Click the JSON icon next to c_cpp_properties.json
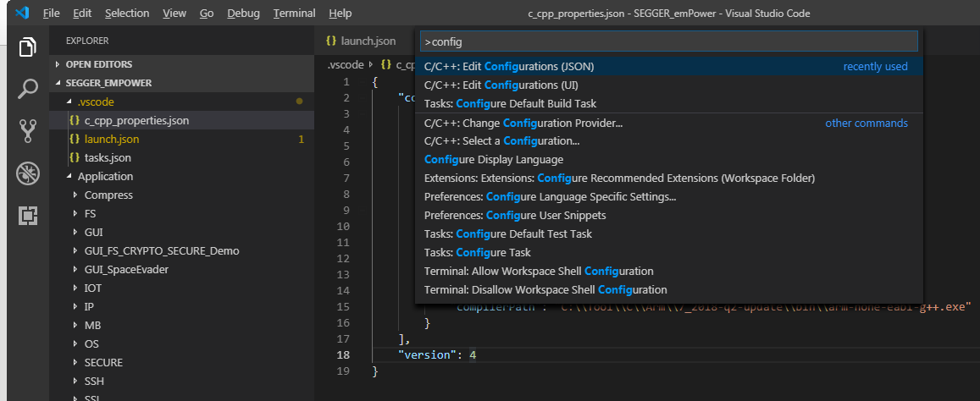The width and height of the screenshot is (980, 401). (x=75, y=120)
